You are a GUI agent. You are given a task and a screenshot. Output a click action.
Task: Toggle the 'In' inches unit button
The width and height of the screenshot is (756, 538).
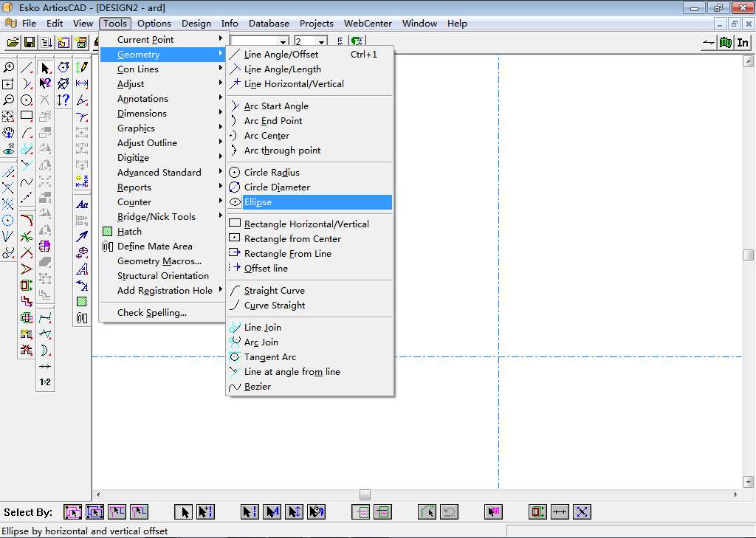coord(743,43)
